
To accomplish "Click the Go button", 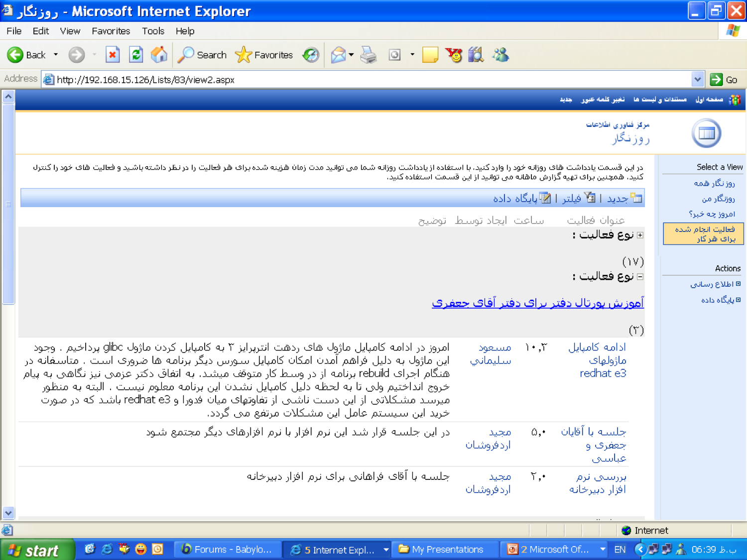I will click(x=725, y=80).
